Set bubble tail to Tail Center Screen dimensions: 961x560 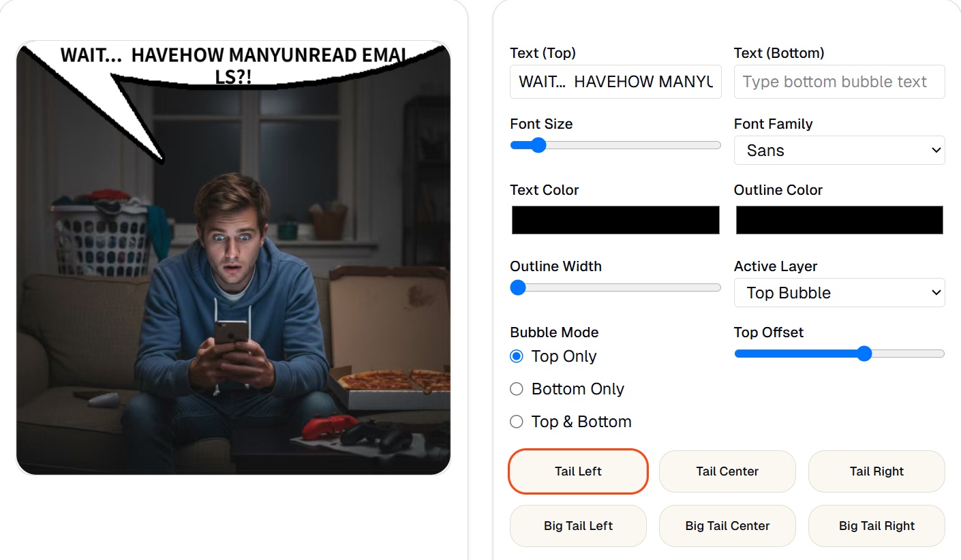(x=727, y=471)
